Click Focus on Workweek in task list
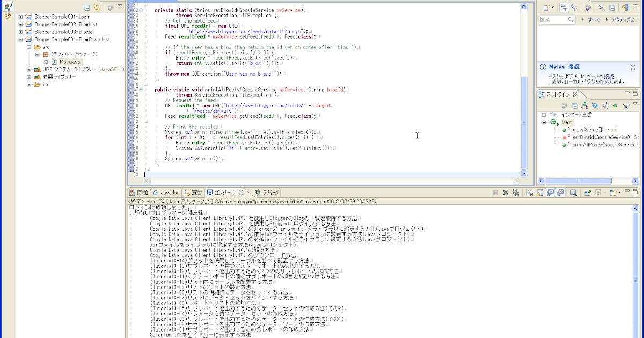Screen dimensions: 644x338 click(588, 8)
